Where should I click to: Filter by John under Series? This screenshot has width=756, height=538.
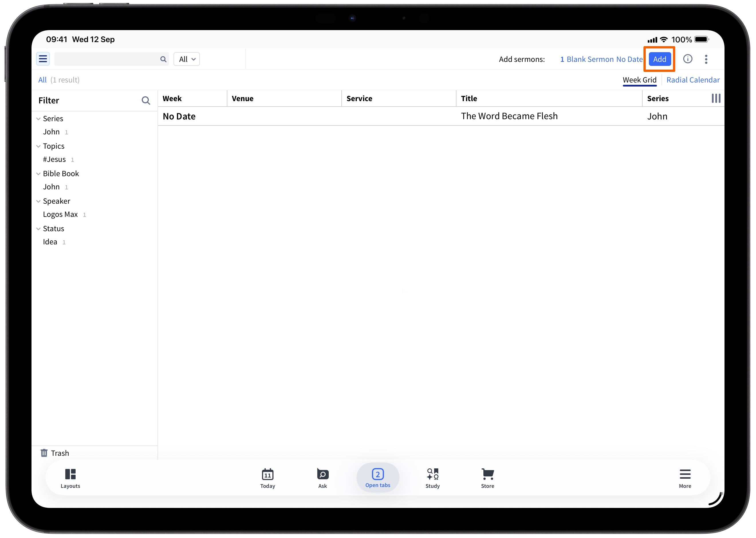click(51, 132)
